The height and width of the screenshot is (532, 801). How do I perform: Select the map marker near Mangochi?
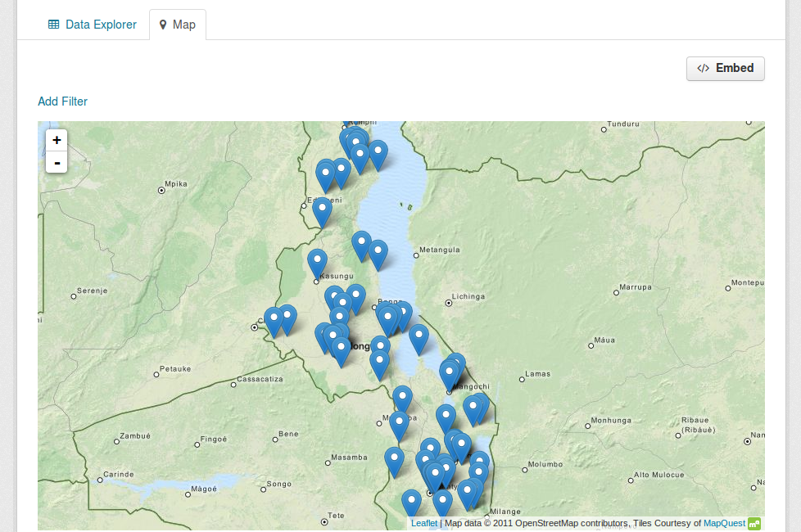tap(449, 375)
